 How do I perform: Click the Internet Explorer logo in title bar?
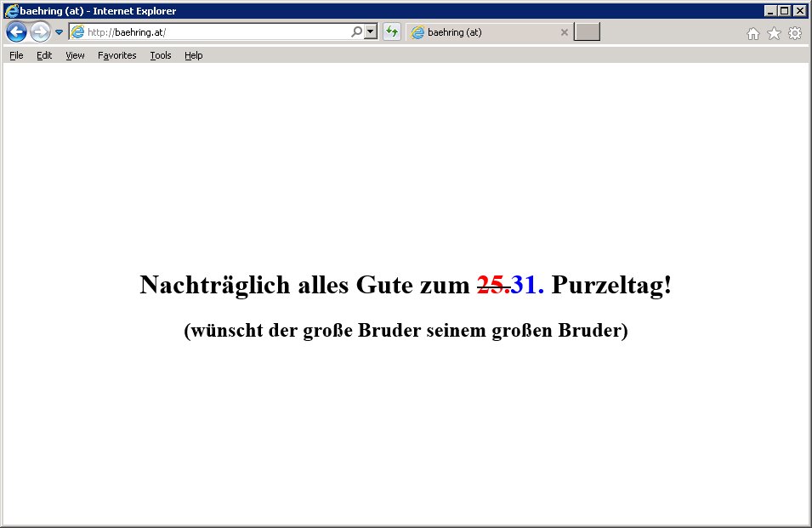(10, 10)
